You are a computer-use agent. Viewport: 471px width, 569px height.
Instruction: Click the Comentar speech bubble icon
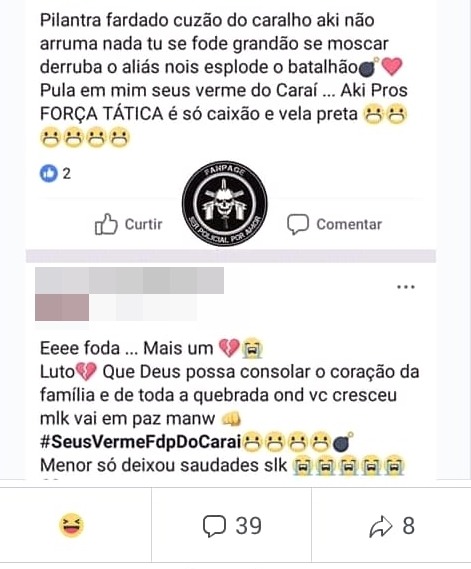tap(298, 224)
